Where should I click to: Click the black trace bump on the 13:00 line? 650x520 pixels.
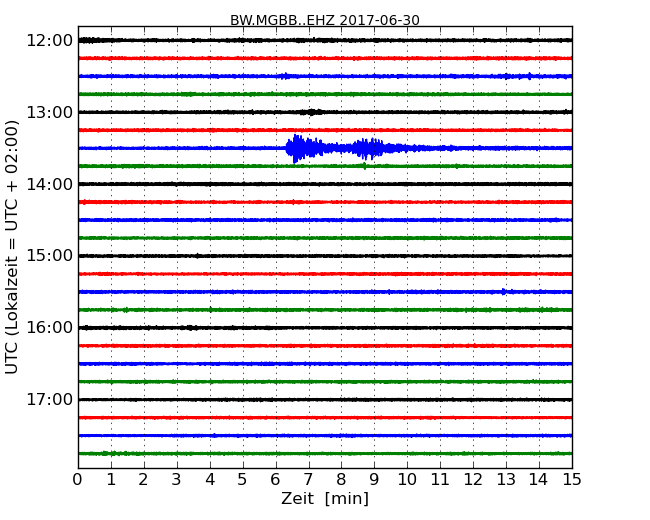[312, 112]
